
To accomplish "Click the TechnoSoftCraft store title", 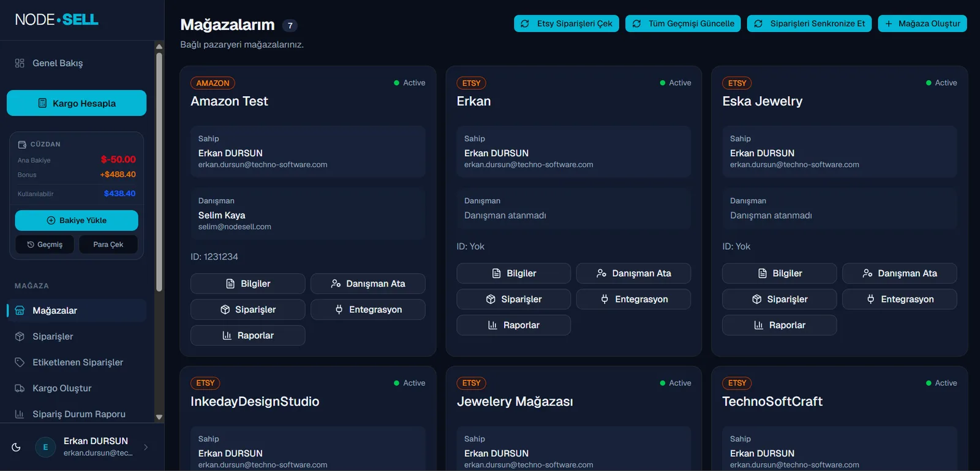I will (772, 401).
